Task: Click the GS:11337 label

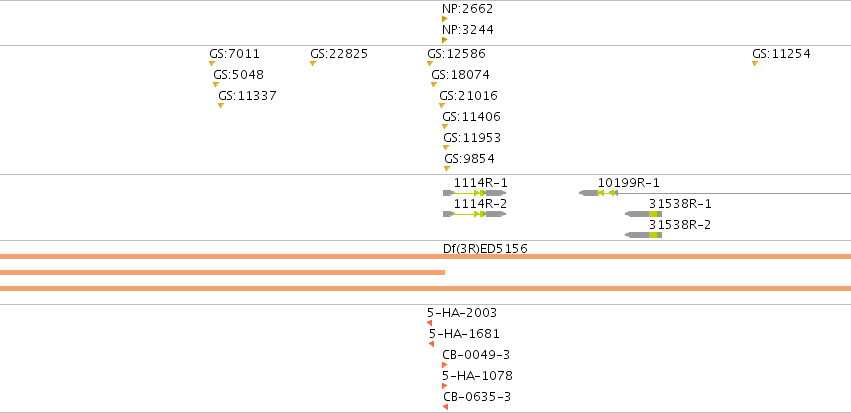Action: (x=247, y=96)
